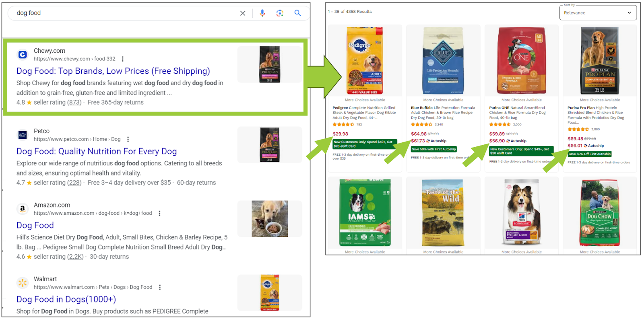Clear the search box with X icon
644x319 pixels.
(x=243, y=13)
